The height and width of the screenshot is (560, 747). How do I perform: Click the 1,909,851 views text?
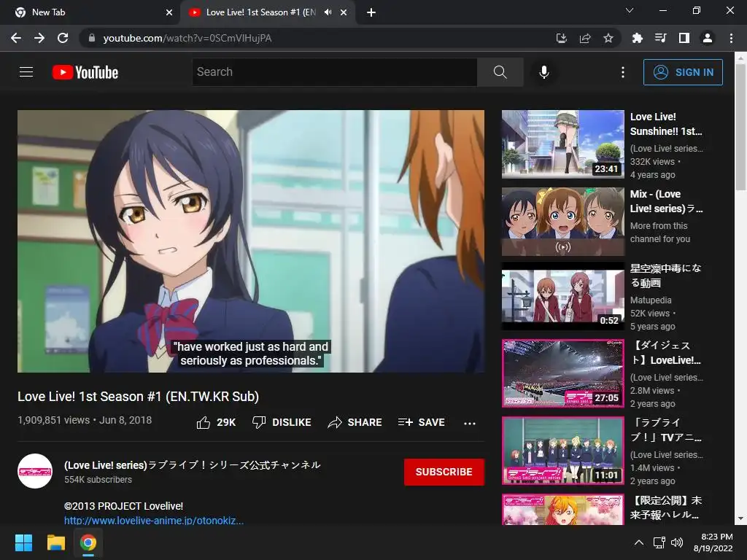tap(53, 420)
